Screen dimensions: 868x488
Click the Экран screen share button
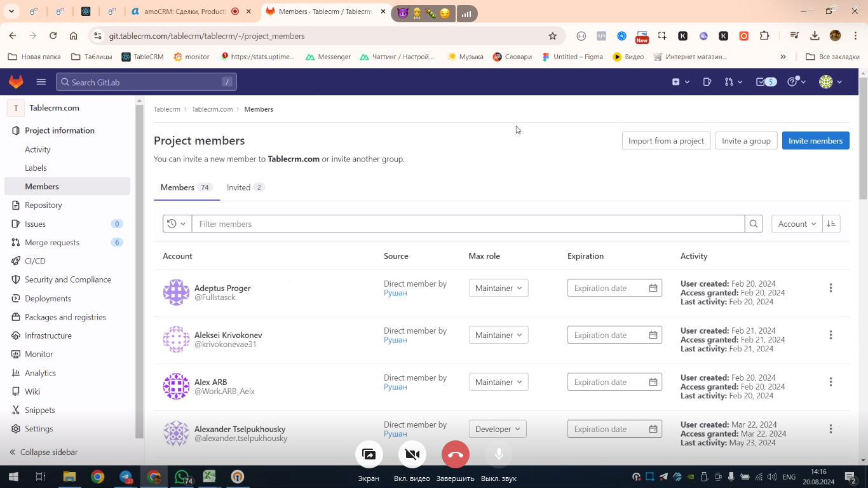tap(369, 454)
